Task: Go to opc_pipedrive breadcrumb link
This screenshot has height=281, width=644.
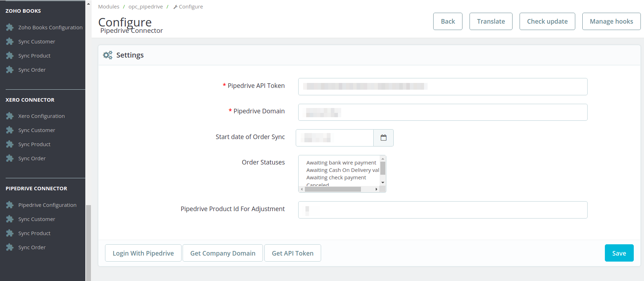Action: (146, 7)
